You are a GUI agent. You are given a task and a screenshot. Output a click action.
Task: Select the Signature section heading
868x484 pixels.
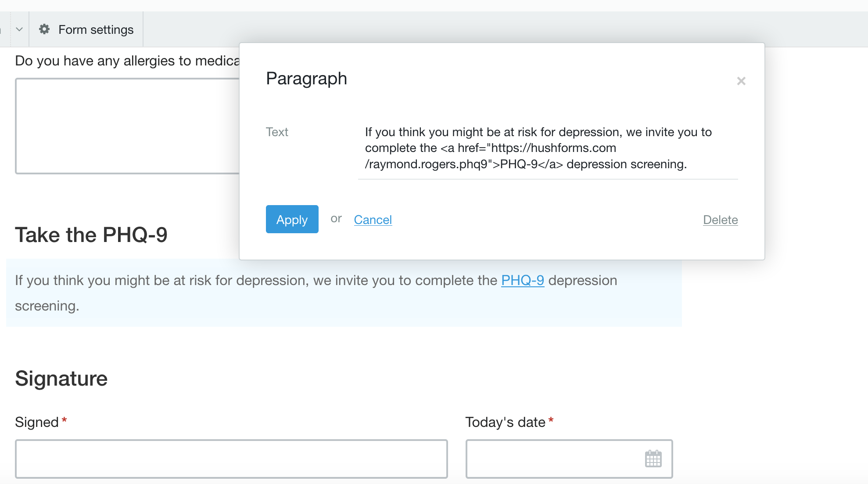tap(61, 379)
